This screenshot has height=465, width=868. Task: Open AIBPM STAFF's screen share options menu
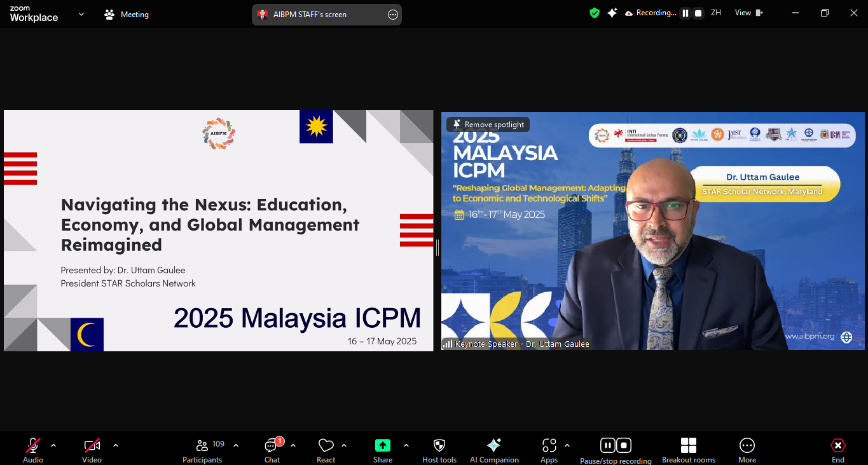pyautogui.click(x=393, y=15)
